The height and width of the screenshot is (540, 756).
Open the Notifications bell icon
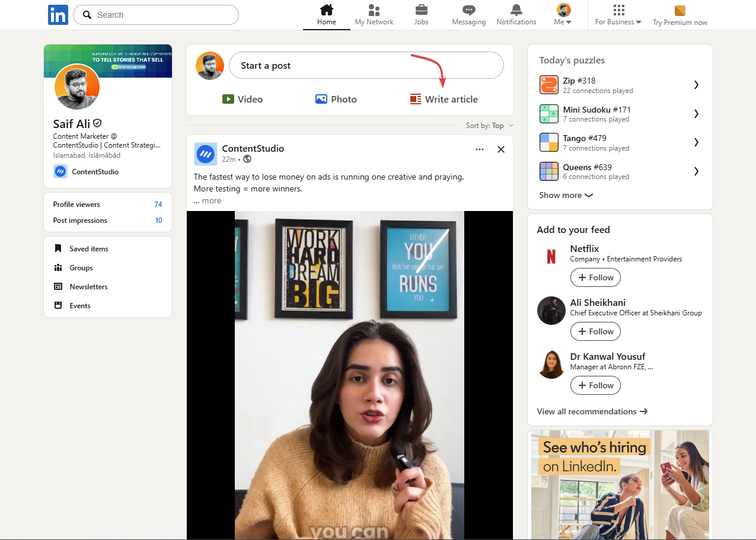[516, 11]
